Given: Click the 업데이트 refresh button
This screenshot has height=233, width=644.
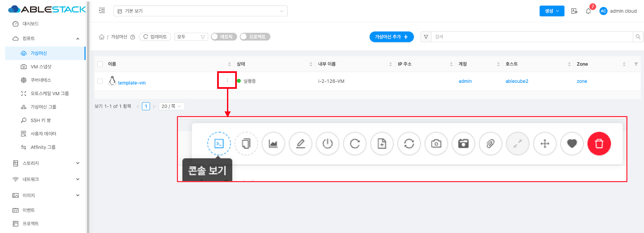Looking at the screenshot, I should point(155,37).
